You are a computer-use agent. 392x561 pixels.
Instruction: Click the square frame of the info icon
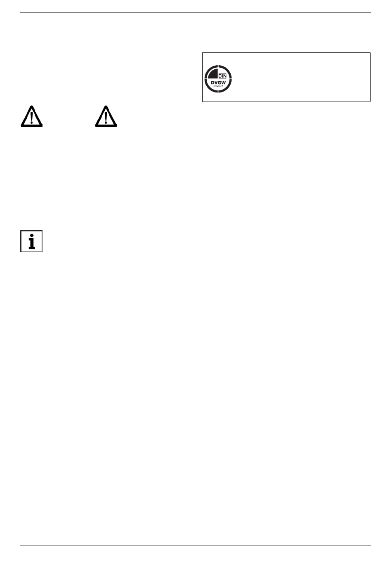click(x=21, y=241)
